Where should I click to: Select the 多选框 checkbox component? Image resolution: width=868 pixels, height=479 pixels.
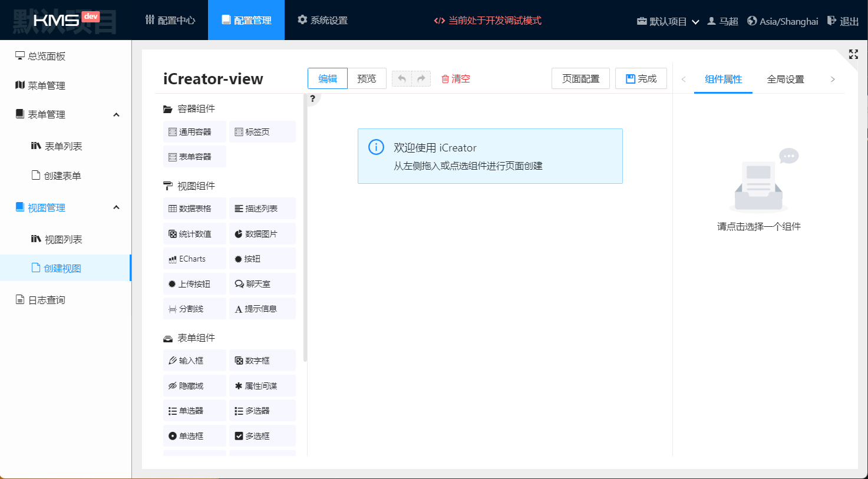pos(262,436)
